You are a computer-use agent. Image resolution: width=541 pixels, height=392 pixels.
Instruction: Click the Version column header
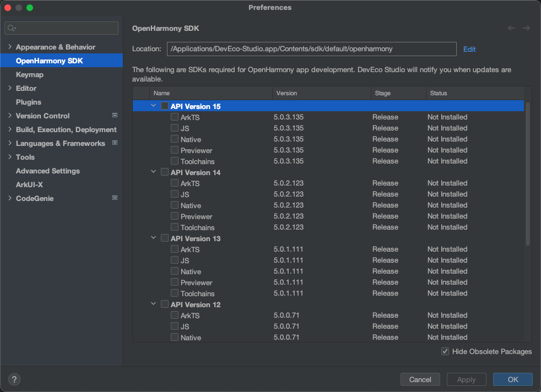pyautogui.click(x=322, y=93)
